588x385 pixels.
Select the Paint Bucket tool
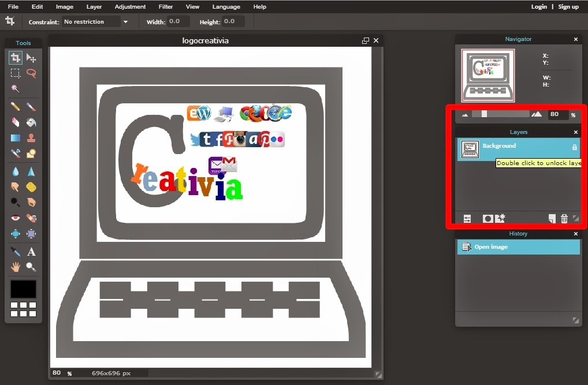click(x=31, y=122)
